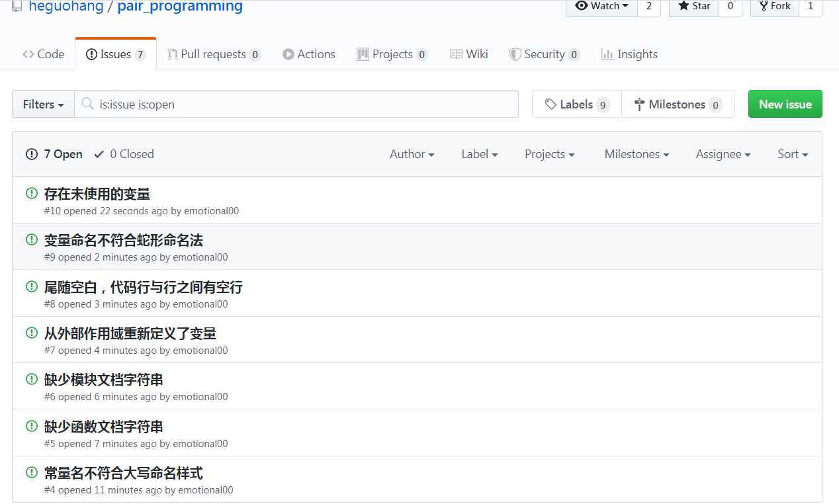Expand the Filters dropdown
Viewport: 839px width, 504px height.
point(44,105)
